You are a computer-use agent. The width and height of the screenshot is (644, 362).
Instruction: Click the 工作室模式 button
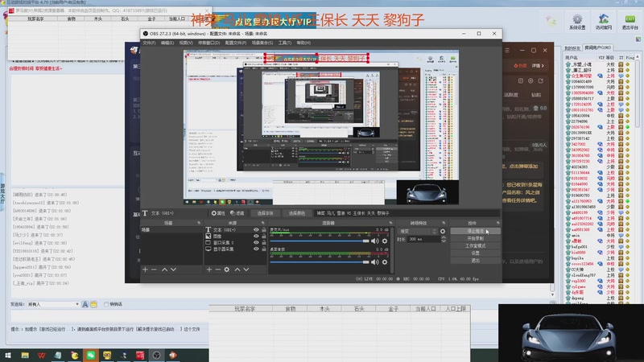(475, 246)
